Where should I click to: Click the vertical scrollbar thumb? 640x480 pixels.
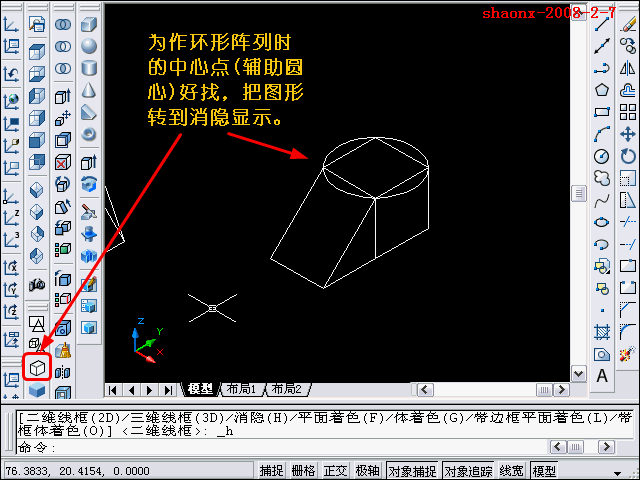click(579, 193)
